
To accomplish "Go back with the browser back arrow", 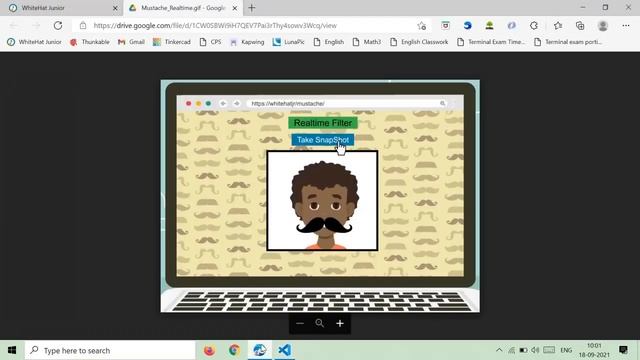I will [x=13, y=25].
